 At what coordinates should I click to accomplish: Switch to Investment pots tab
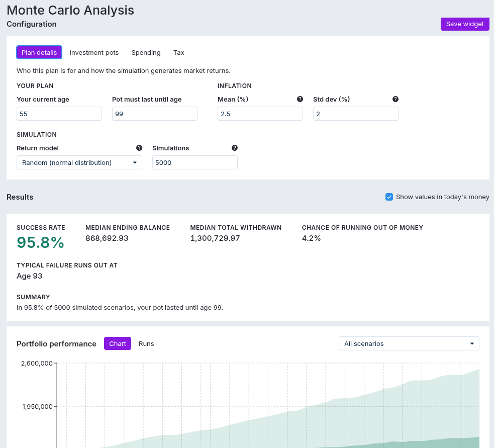click(x=94, y=53)
